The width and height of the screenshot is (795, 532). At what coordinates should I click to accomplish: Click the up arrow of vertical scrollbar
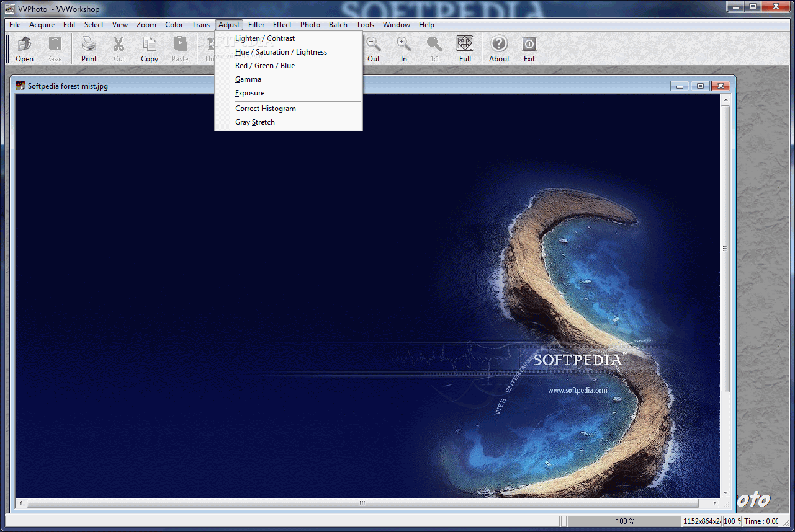[725, 100]
